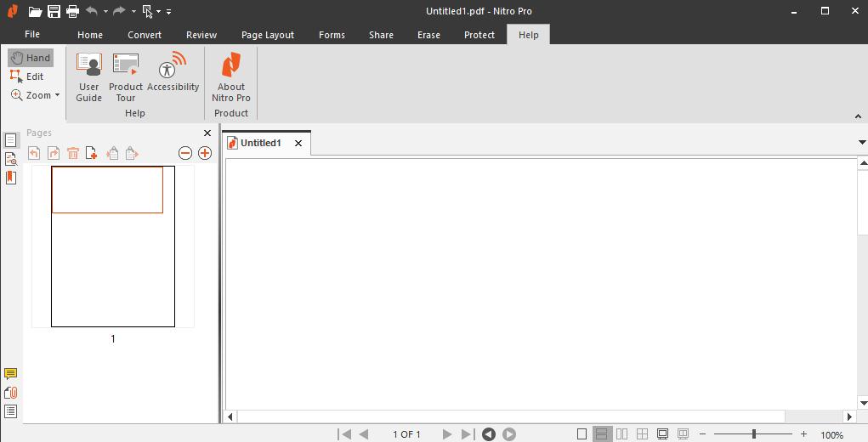Insert a new page in the Pages panel
The width and height of the screenshot is (868, 442).
click(91, 153)
